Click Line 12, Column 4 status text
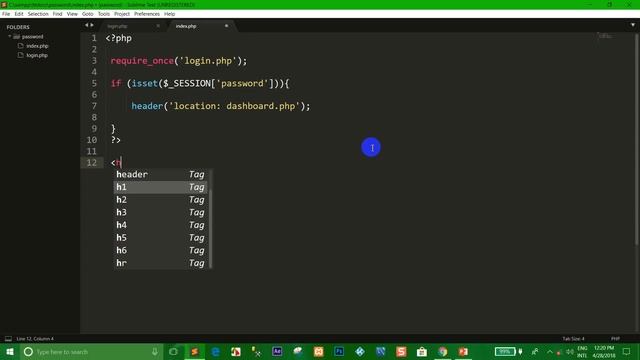640x360 pixels. [x=35, y=339]
